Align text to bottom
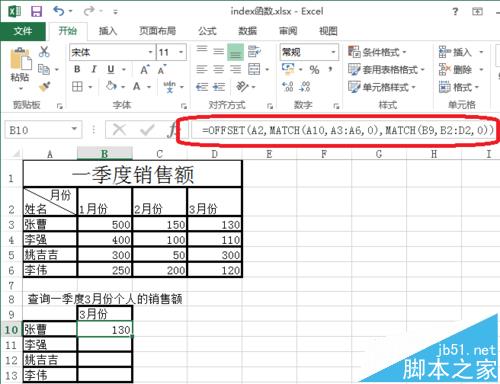This screenshot has width=500, height=384. click(x=235, y=52)
